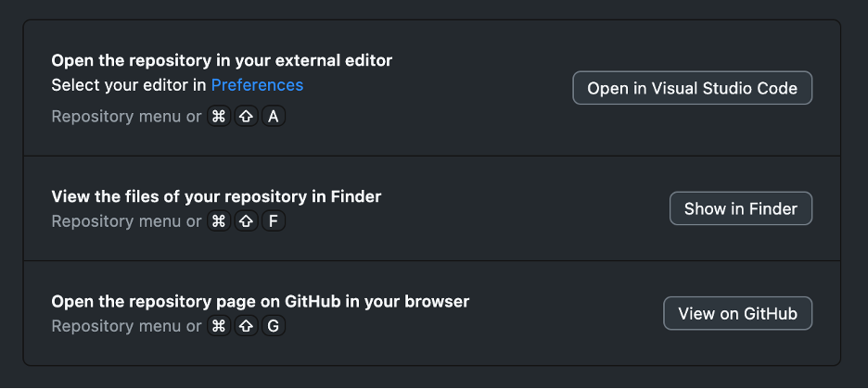Click the 'View the files of your repository in Finder' heading
This screenshot has height=389, width=868.
[216, 196]
